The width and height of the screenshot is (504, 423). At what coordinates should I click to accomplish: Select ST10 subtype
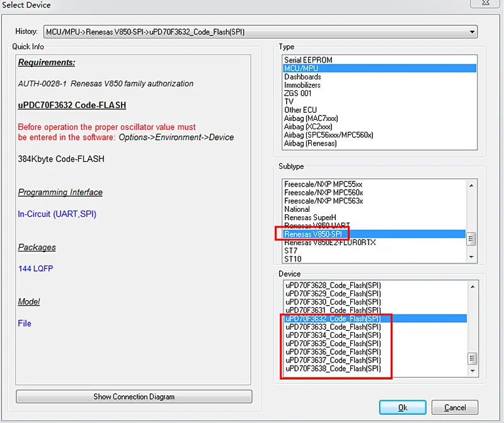374,259
